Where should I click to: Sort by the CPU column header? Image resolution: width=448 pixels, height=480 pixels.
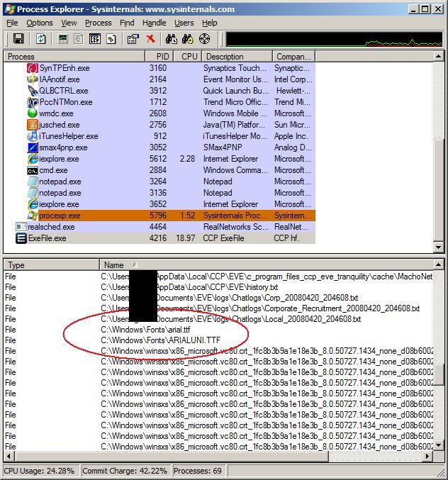[188, 57]
